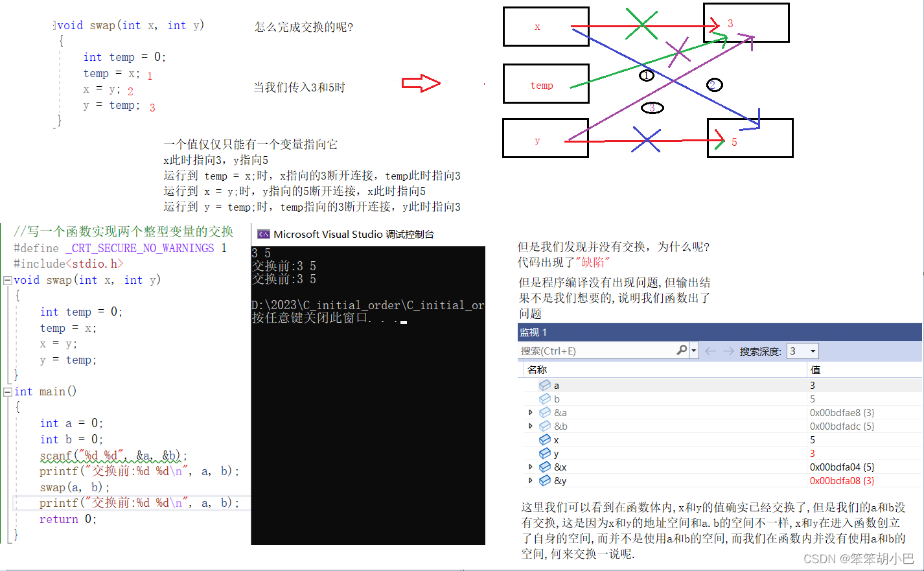Screen dimensions: 924x571
Task: Expand the "&x" watch entry
Action: [x=530, y=467]
